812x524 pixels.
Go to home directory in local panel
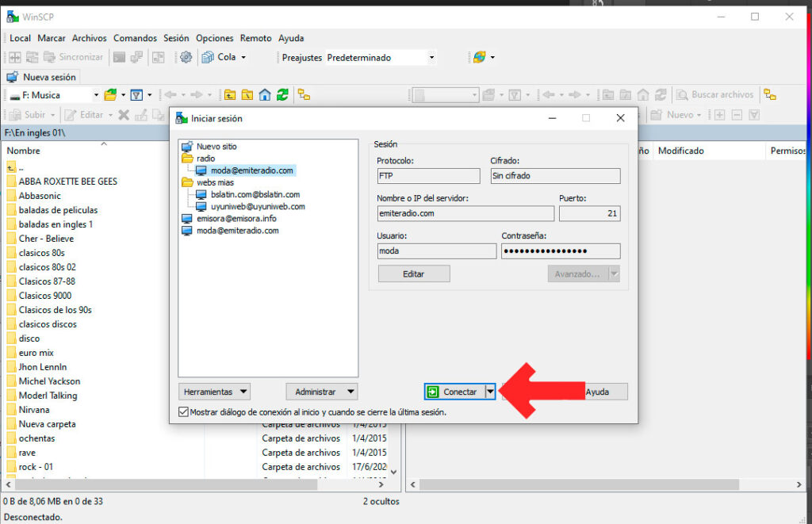click(265, 95)
